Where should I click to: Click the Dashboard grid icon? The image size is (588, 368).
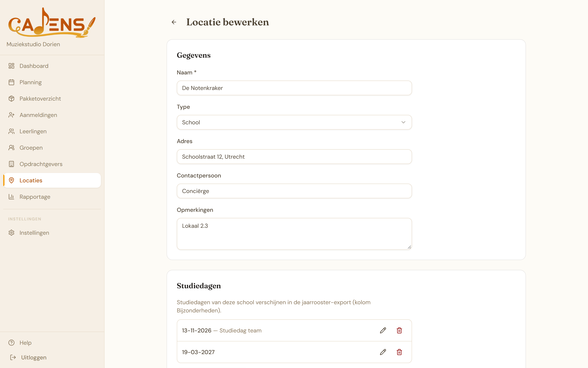click(11, 66)
